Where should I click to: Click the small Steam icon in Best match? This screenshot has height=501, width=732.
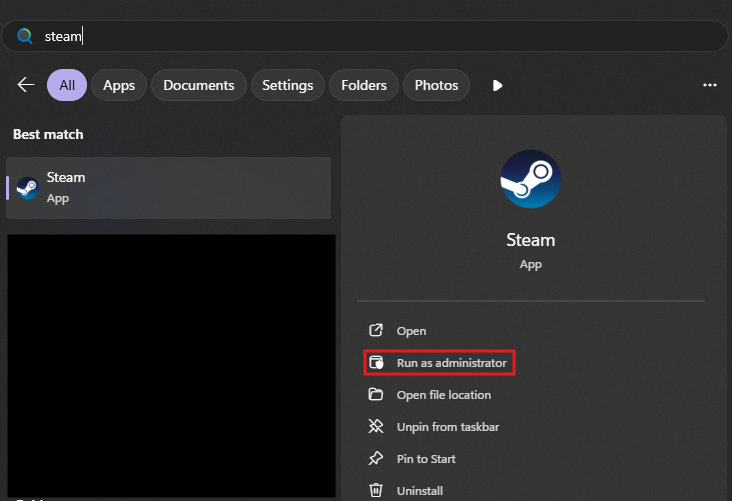pyautogui.click(x=28, y=188)
